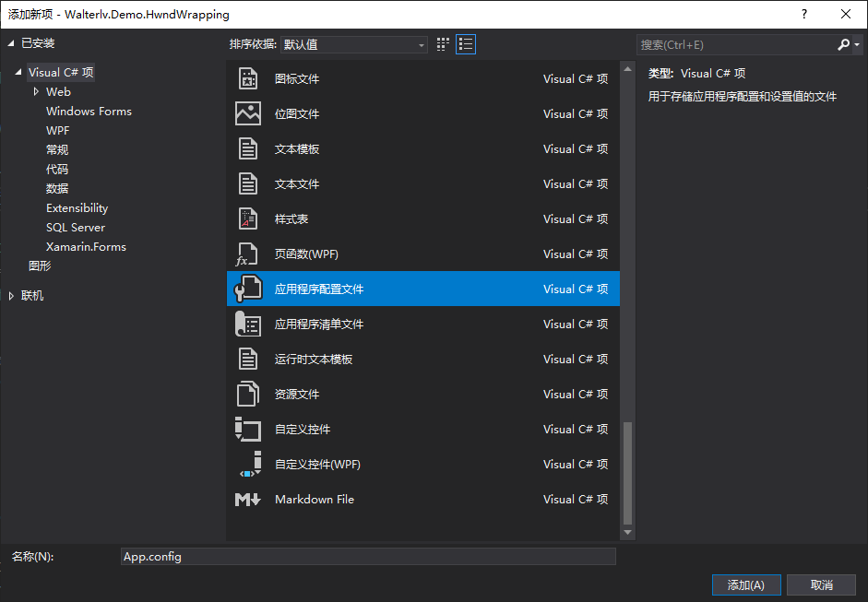Expand the Web node arrow

[x=36, y=91]
